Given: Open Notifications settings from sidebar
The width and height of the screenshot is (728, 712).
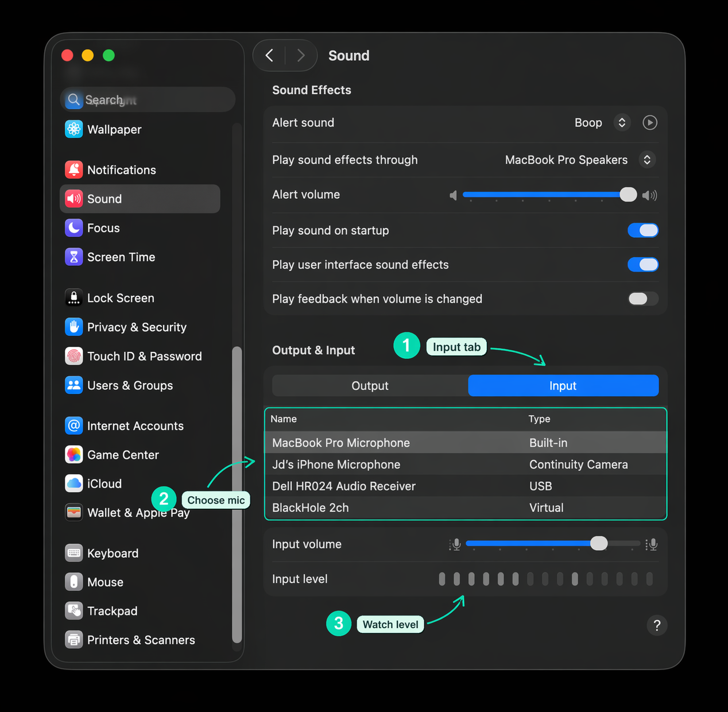Looking at the screenshot, I should point(74,169).
